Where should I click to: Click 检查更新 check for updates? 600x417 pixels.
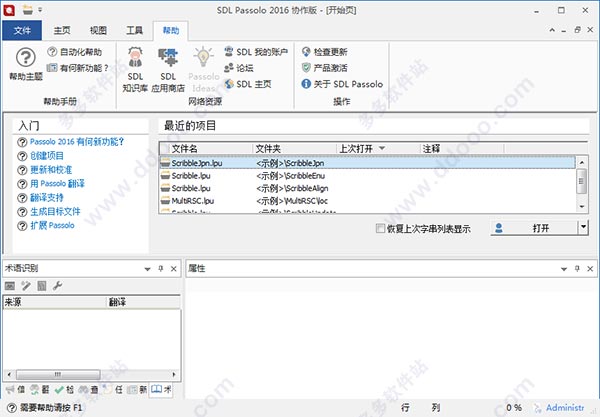click(324, 52)
